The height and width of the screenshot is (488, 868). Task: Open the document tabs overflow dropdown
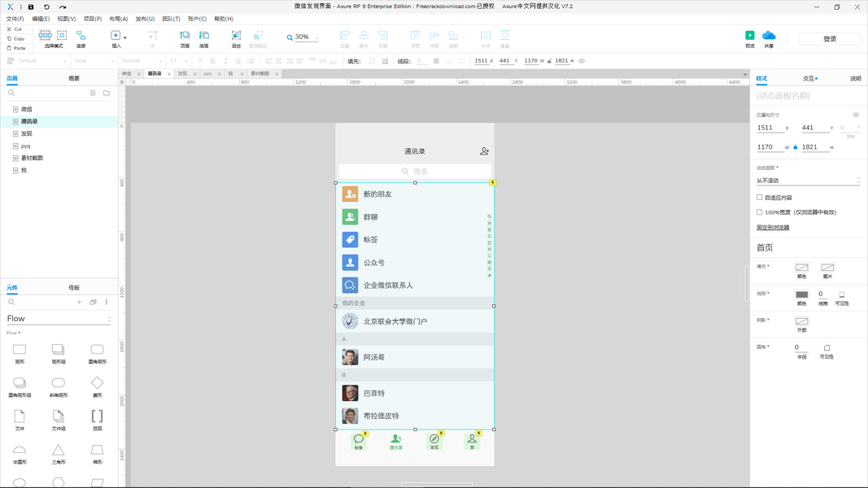coord(744,74)
